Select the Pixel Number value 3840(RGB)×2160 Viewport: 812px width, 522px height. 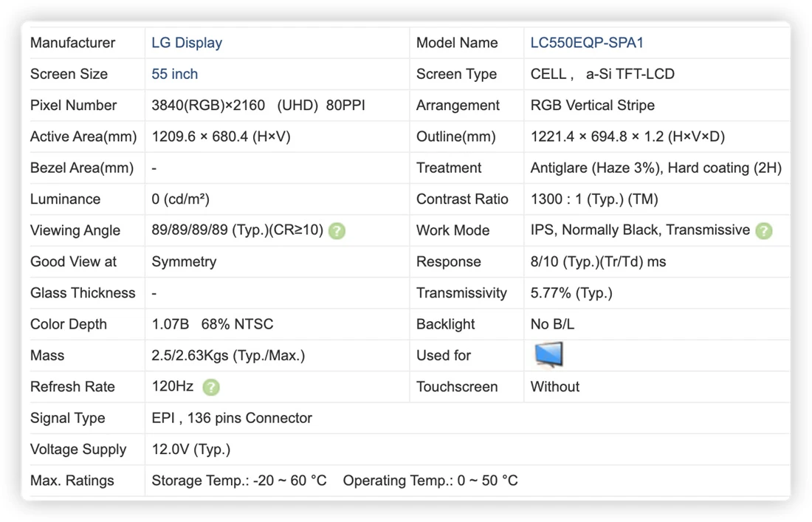(x=208, y=106)
